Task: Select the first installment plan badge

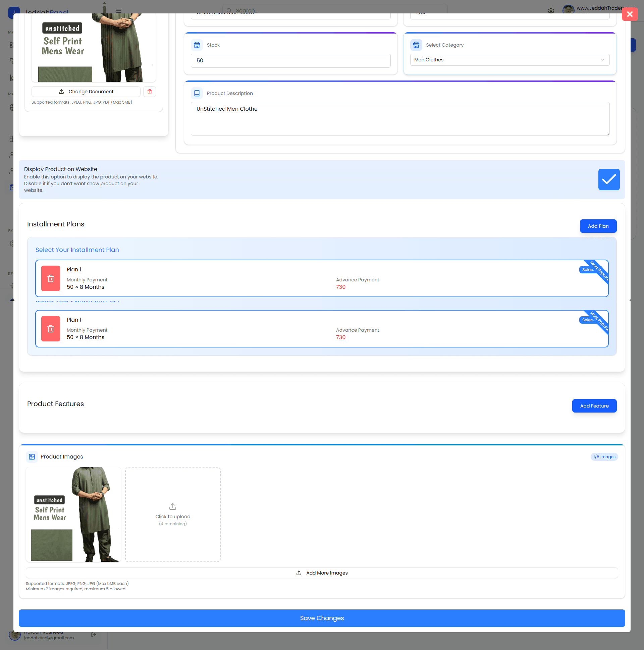Action: (588, 269)
